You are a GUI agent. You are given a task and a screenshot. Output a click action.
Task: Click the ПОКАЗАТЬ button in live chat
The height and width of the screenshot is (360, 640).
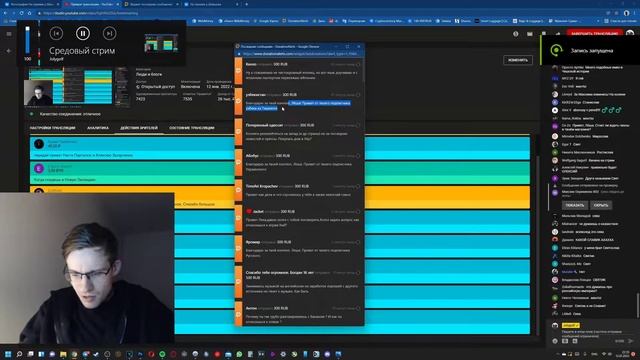pos(575,205)
